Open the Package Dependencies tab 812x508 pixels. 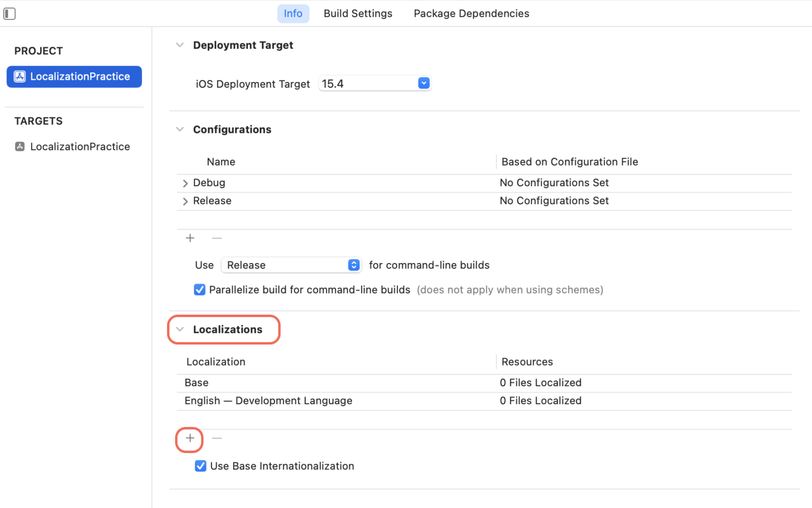tap(471, 13)
